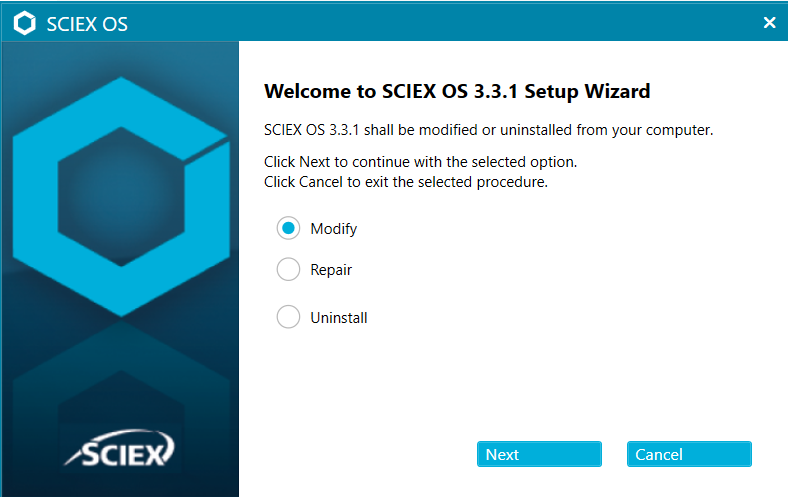
Task: Click the 'shall be modified or uninstalled' sentence
Action: [488, 130]
